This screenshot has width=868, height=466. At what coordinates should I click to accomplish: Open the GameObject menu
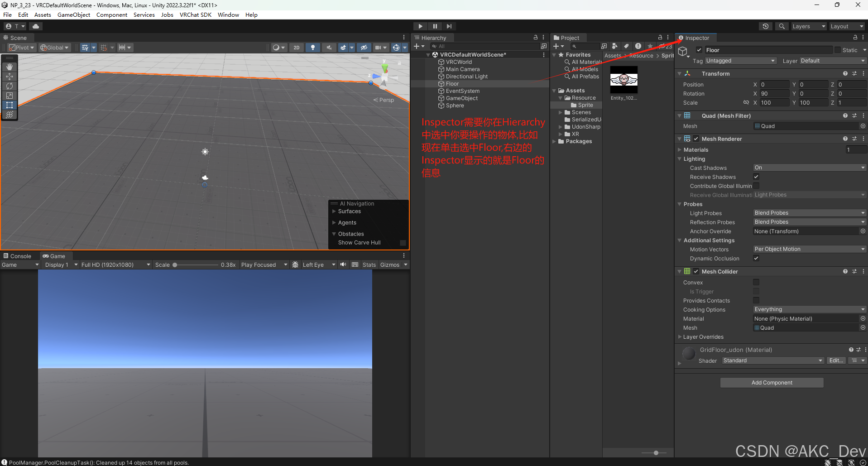coord(74,15)
